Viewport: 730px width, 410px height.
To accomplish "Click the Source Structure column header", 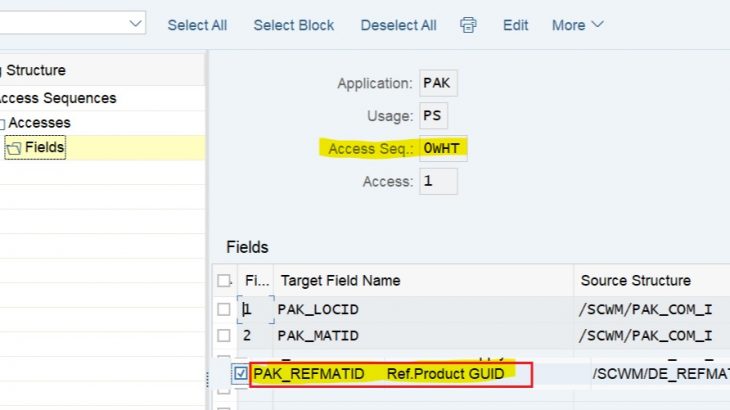I will 634,281.
